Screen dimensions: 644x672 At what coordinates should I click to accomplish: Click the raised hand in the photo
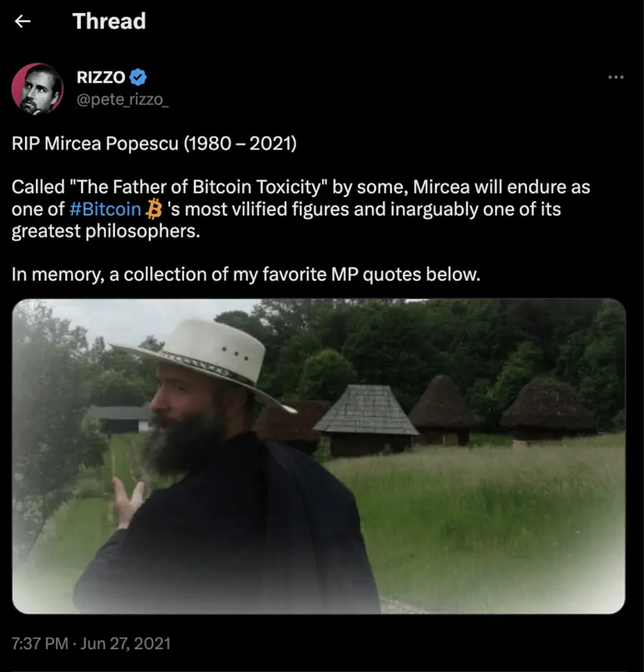pyautogui.click(x=128, y=503)
